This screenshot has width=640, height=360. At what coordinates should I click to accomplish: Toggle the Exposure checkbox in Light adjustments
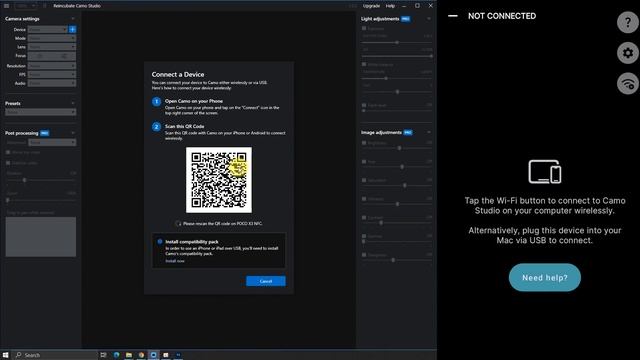point(364,29)
